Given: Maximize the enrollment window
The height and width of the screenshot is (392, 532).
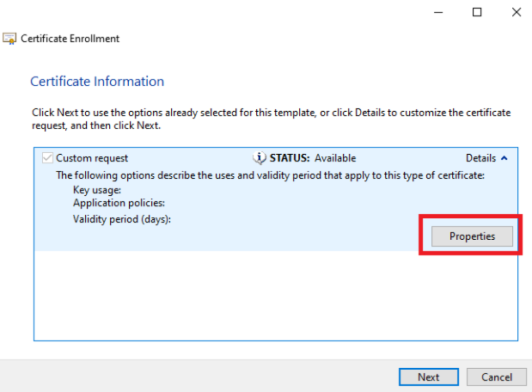Looking at the screenshot, I should coord(477,13).
